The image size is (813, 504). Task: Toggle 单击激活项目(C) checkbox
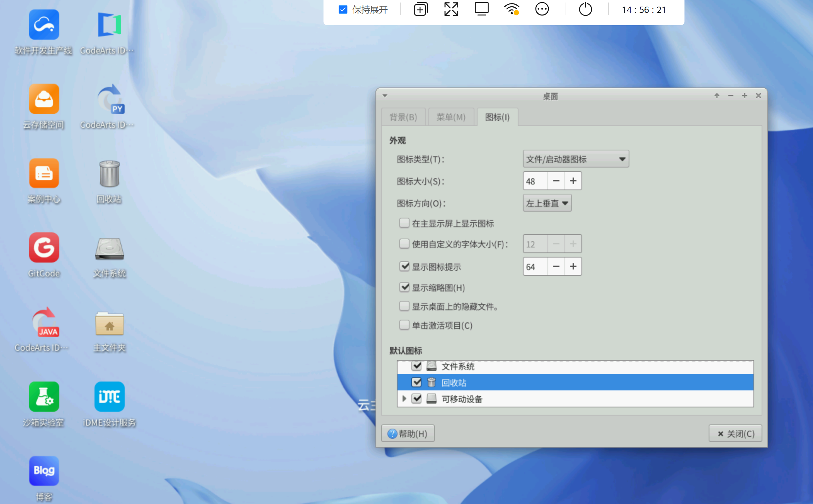pyautogui.click(x=404, y=325)
